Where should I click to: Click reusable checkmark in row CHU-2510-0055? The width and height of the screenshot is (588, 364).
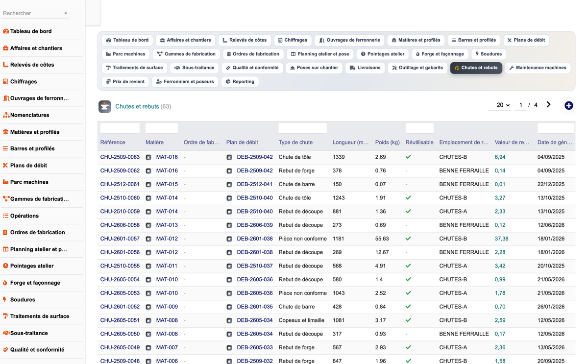408,266
